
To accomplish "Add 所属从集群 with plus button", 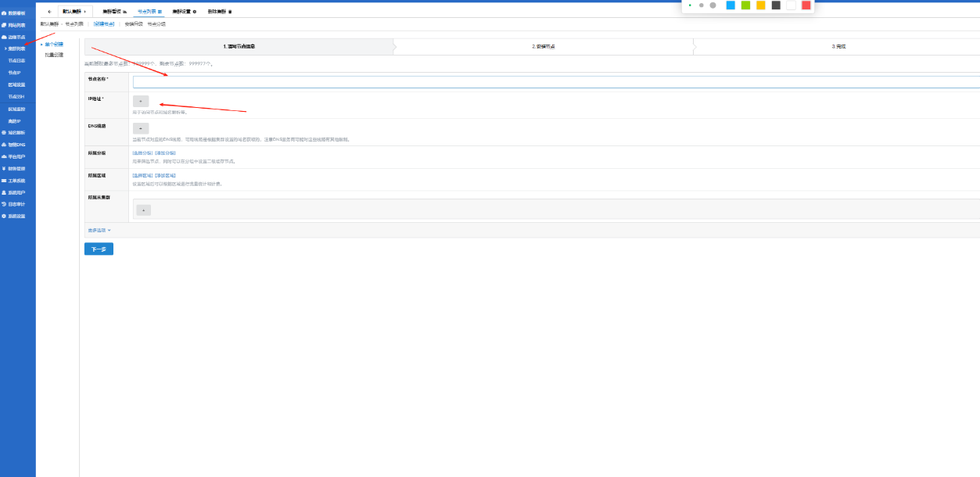I will pyautogui.click(x=143, y=210).
